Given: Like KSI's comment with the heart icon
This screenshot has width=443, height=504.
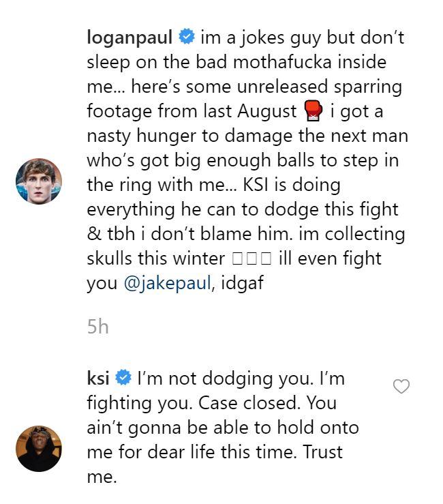Looking at the screenshot, I should (x=401, y=387).
